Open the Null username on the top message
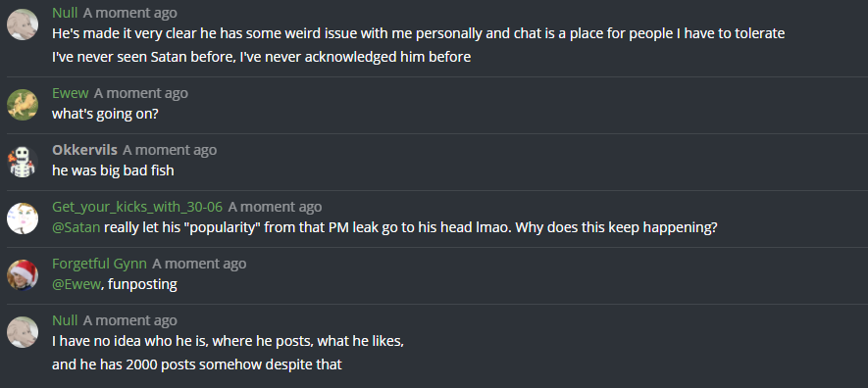This screenshot has width=868, height=388. (65, 13)
